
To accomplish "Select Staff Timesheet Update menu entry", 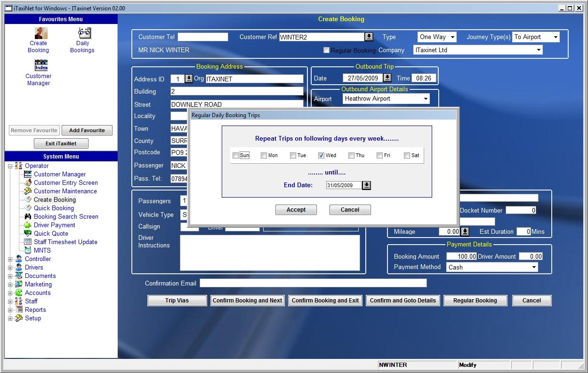I will click(x=65, y=242).
